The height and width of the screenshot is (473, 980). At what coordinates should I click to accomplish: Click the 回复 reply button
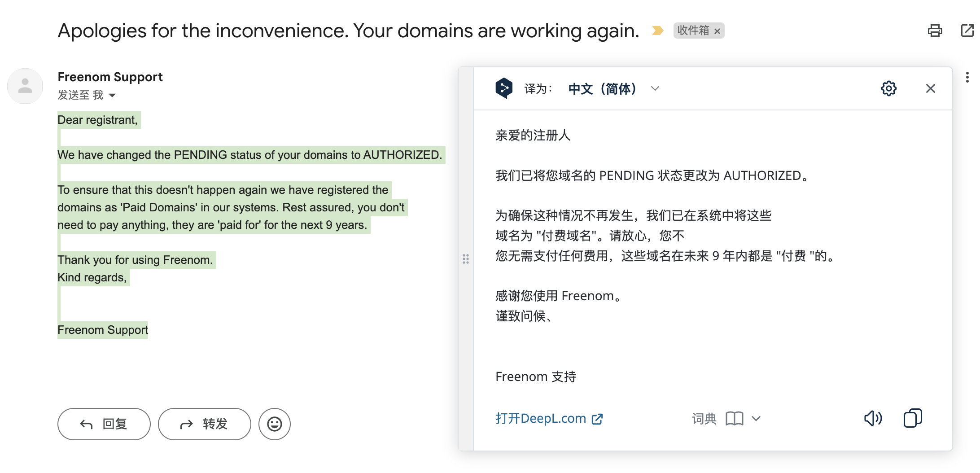[104, 424]
